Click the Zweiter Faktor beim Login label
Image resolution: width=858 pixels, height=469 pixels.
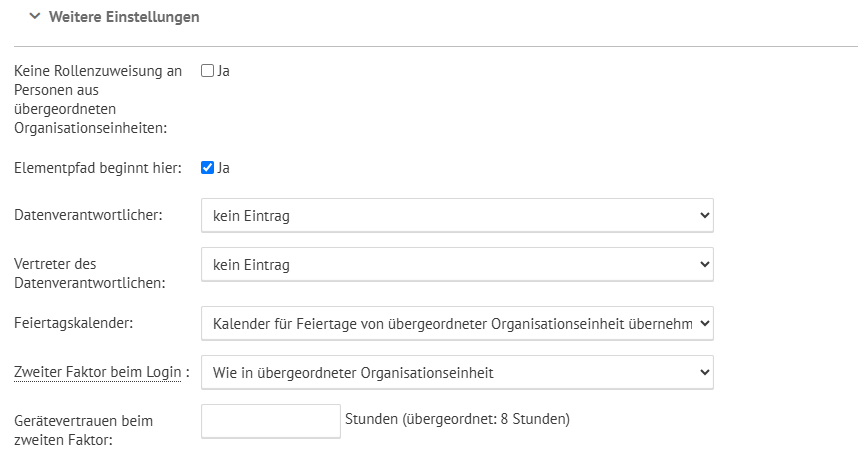point(98,372)
